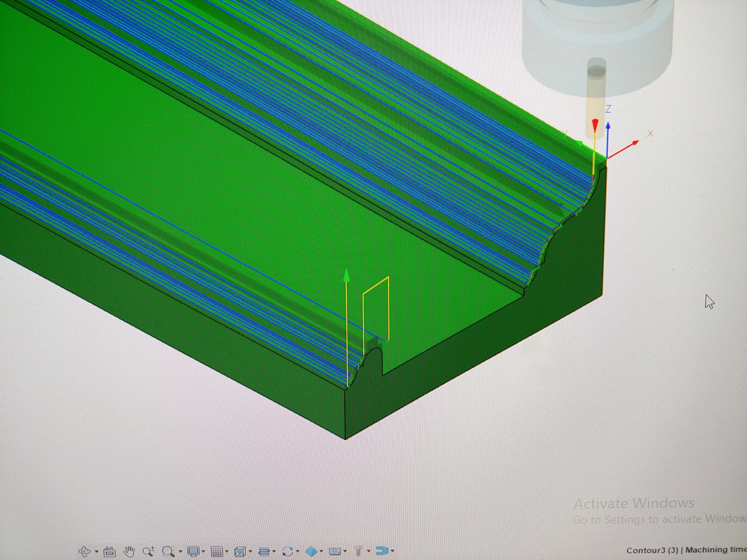Select the Zoom in/out tool
Image resolution: width=747 pixels, height=560 pixels.
click(148, 551)
